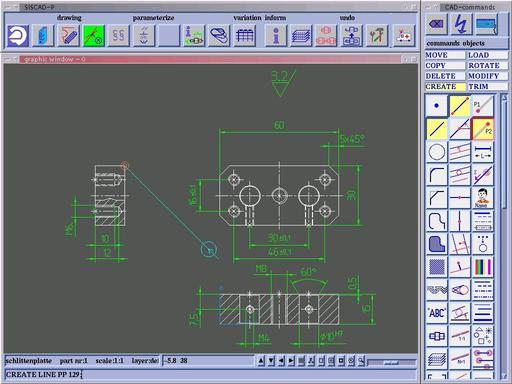Choose the ABC text creation tool

click(x=437, y=313)
